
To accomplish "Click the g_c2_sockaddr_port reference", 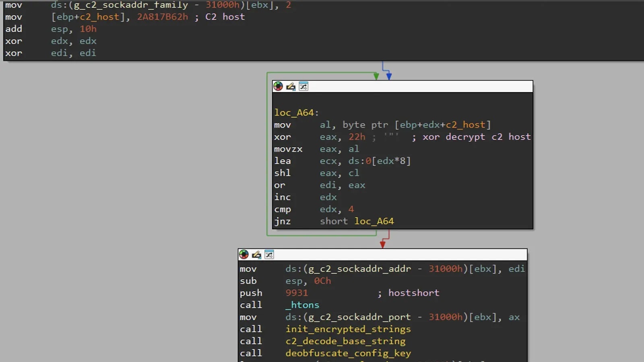I will tap(359, 317).
